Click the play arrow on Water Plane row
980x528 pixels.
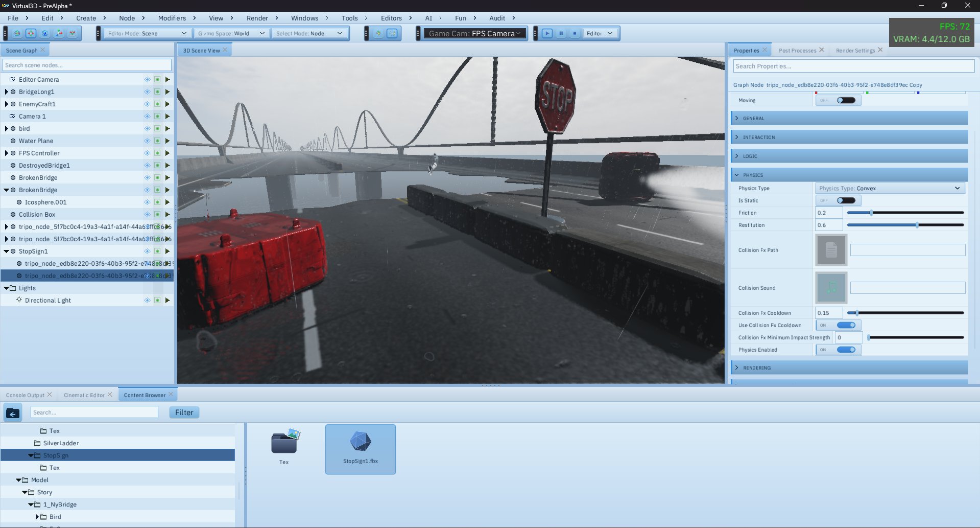168,141
